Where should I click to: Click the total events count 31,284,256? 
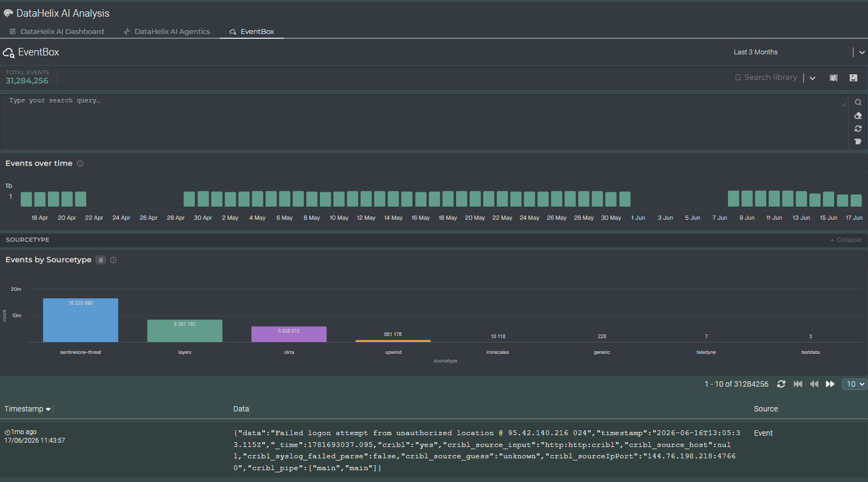(x=27, y=81)
